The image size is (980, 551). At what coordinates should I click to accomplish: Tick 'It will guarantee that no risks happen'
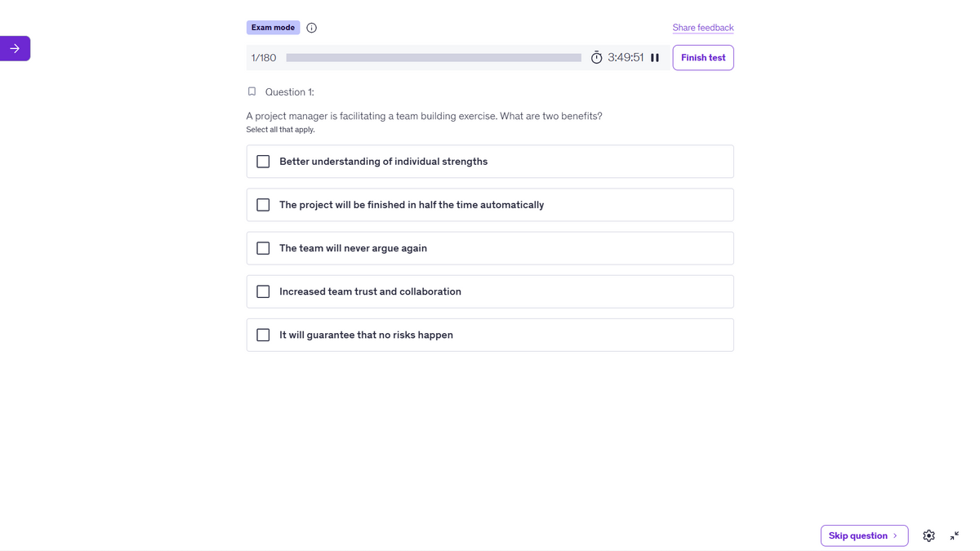(x=263, y=335)
